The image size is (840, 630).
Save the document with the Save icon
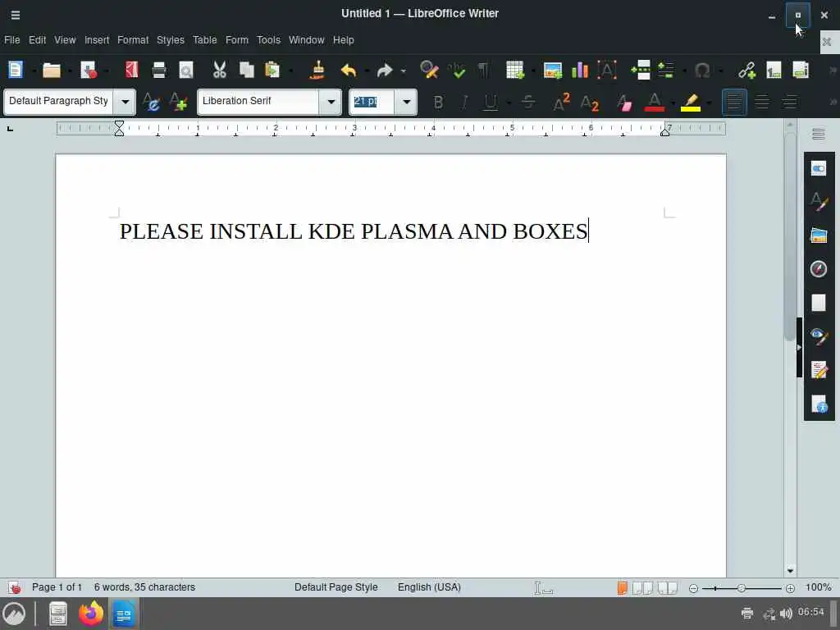click(88, 71)
